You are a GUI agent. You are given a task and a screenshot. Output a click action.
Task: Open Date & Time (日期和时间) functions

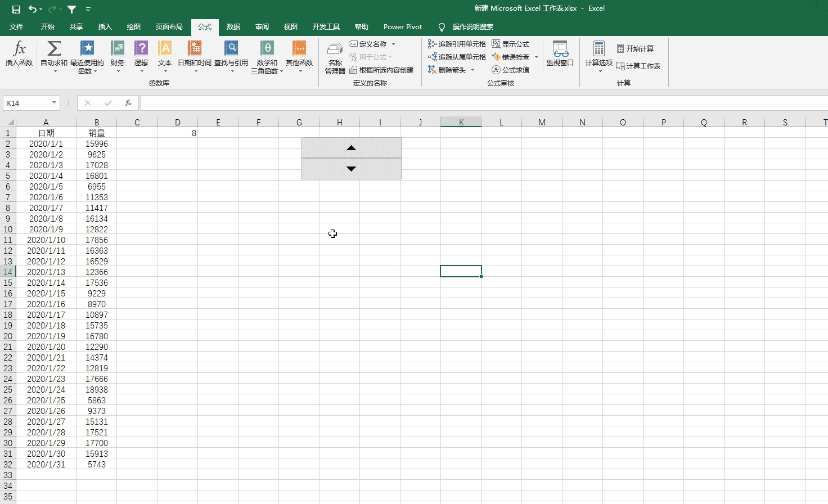click(195, 57)
